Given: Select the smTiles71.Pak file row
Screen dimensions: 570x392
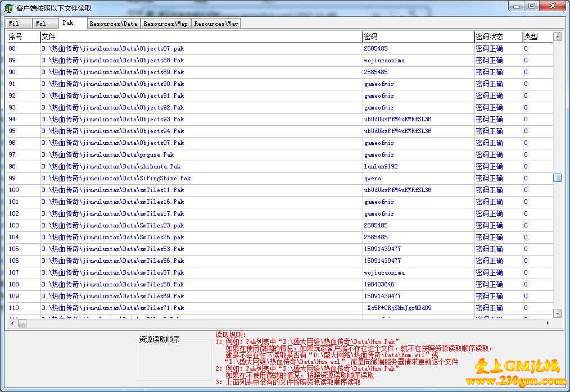Looking at the screenshot, I should (280, 308).
